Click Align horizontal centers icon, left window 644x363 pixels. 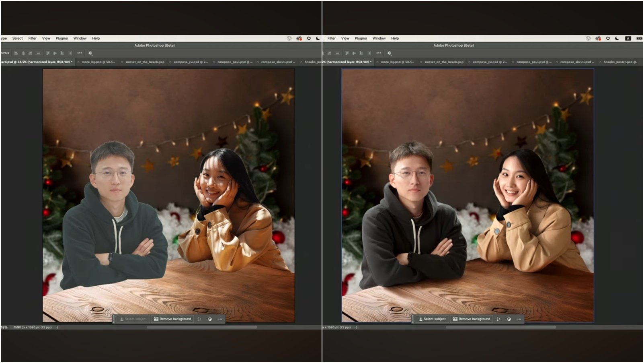(23, 53)
